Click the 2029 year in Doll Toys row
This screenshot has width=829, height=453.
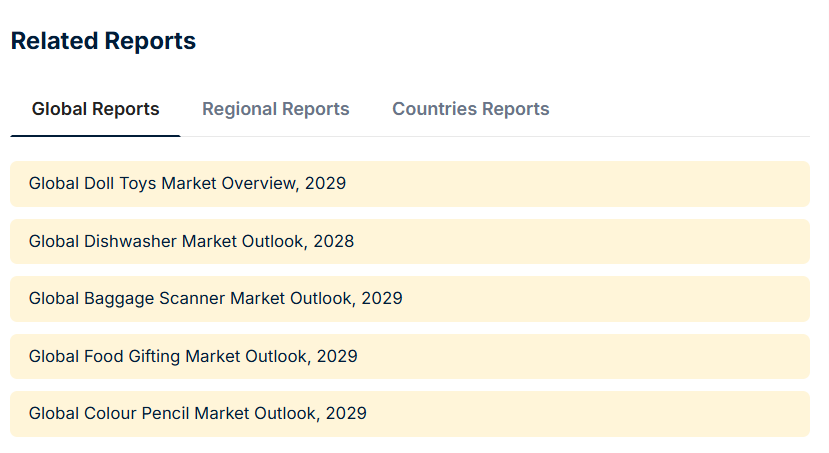(325, 183)
